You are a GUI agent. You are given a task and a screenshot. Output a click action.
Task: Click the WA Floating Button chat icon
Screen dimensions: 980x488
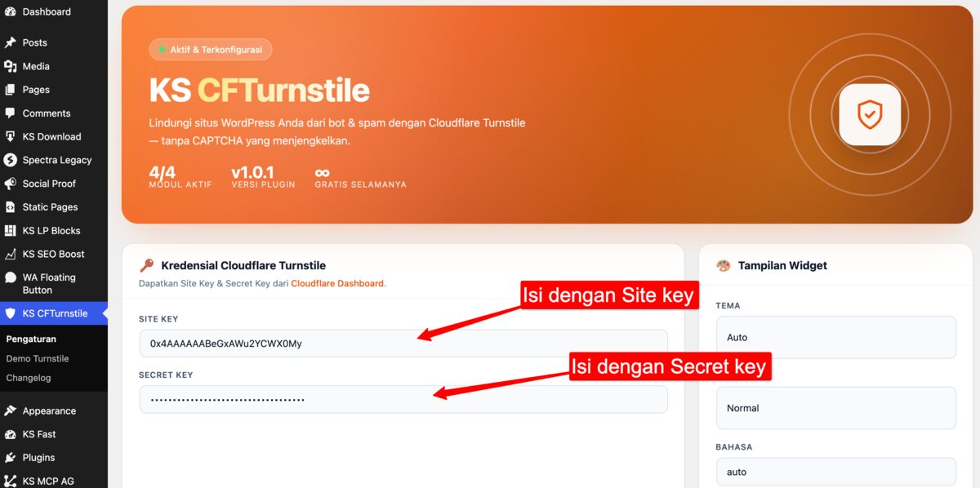(x=10, y=277)
